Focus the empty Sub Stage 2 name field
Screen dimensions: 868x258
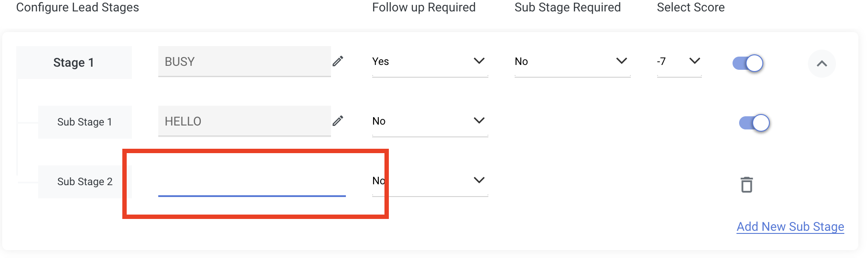tap(252, 181)
